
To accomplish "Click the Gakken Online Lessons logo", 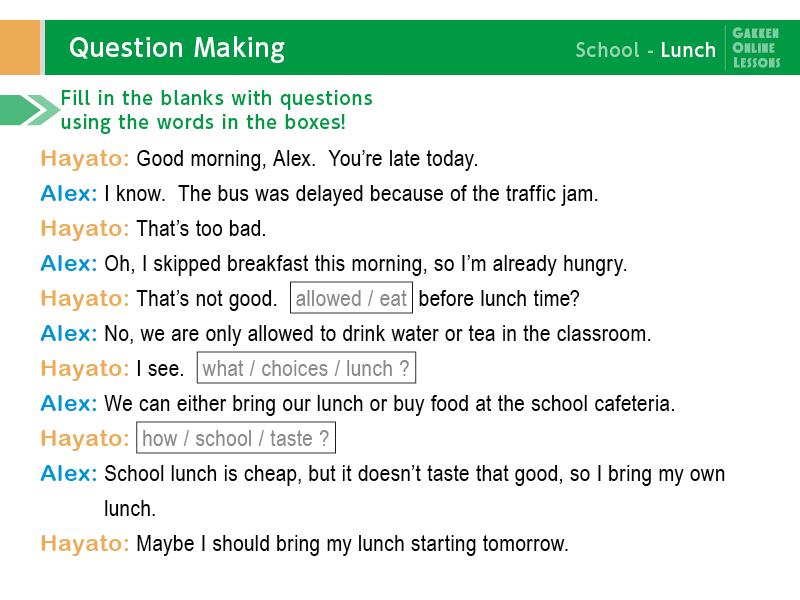I will 756,48.
